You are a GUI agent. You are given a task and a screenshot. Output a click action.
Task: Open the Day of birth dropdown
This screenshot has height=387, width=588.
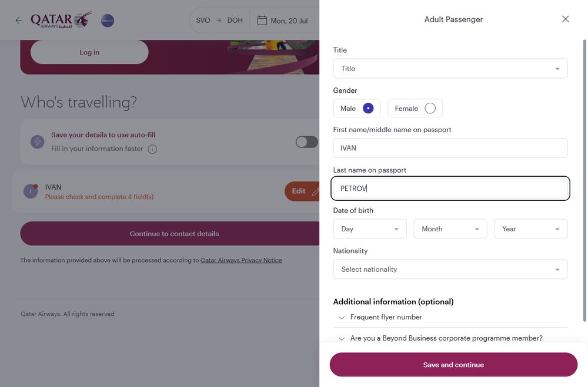(370, 229)
